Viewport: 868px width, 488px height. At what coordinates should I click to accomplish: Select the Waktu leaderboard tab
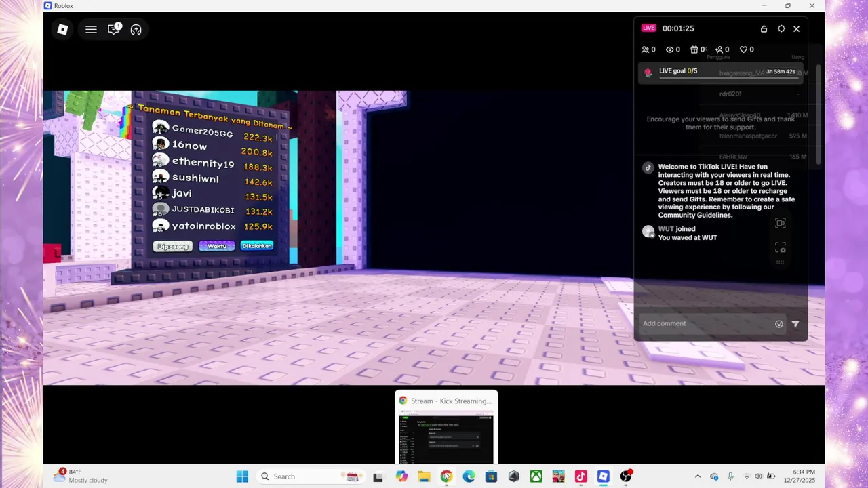click(x=217, y=246)
